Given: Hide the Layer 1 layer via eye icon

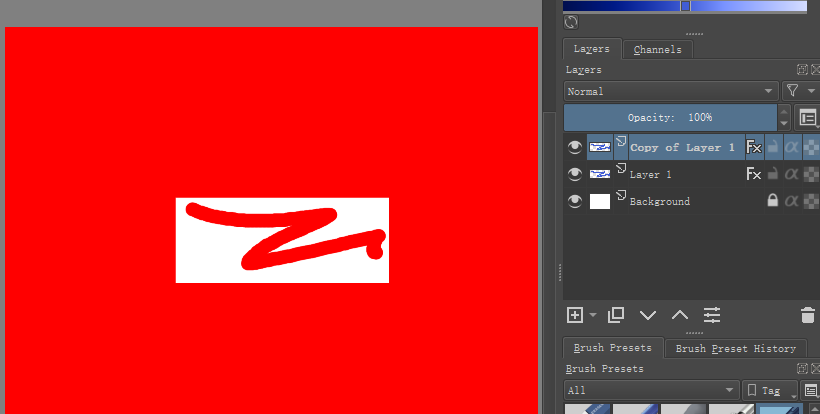Looking at the screenshot, I should pyautogui.click(x=575, y=174).
